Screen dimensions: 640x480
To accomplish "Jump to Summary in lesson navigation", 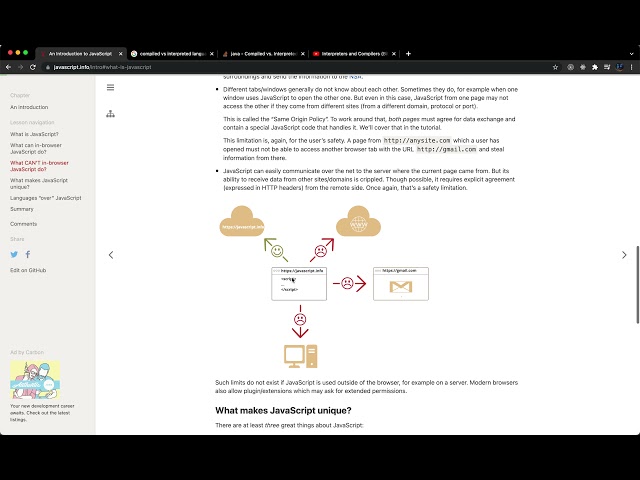I will [22, 209].
